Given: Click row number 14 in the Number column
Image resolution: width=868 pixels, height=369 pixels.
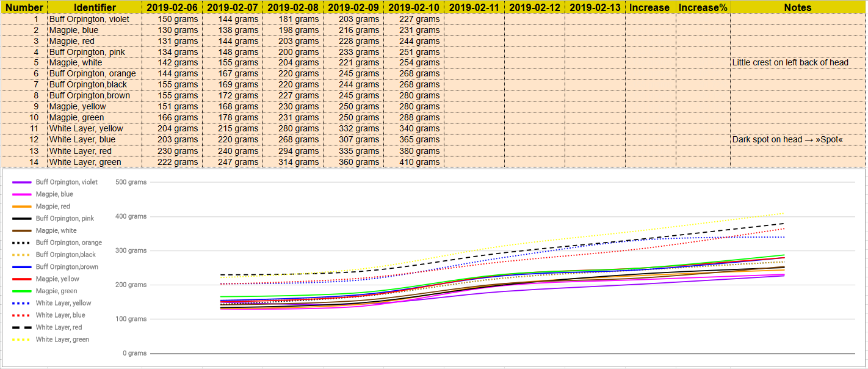Looking at the screenshot, I should pyautogui.click(x=35, y=162).
